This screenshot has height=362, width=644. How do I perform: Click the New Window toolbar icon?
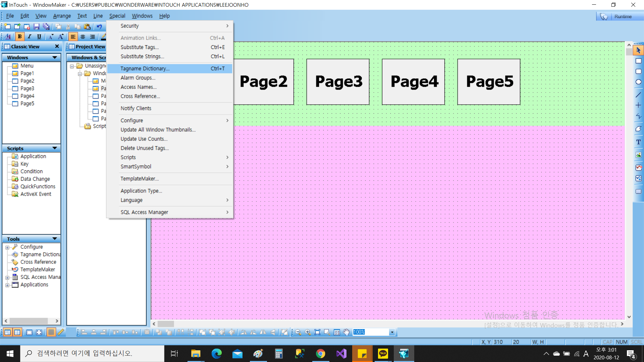[x=8, y=26]
